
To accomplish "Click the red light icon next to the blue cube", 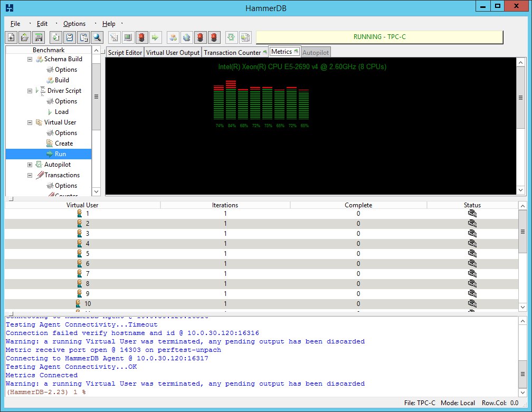I will [x=200, y=37].
